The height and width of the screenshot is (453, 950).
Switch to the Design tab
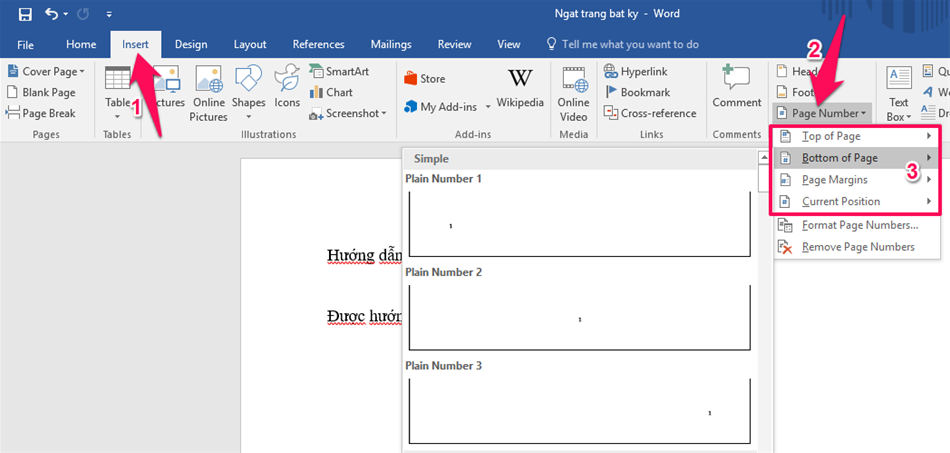[191, 44]
